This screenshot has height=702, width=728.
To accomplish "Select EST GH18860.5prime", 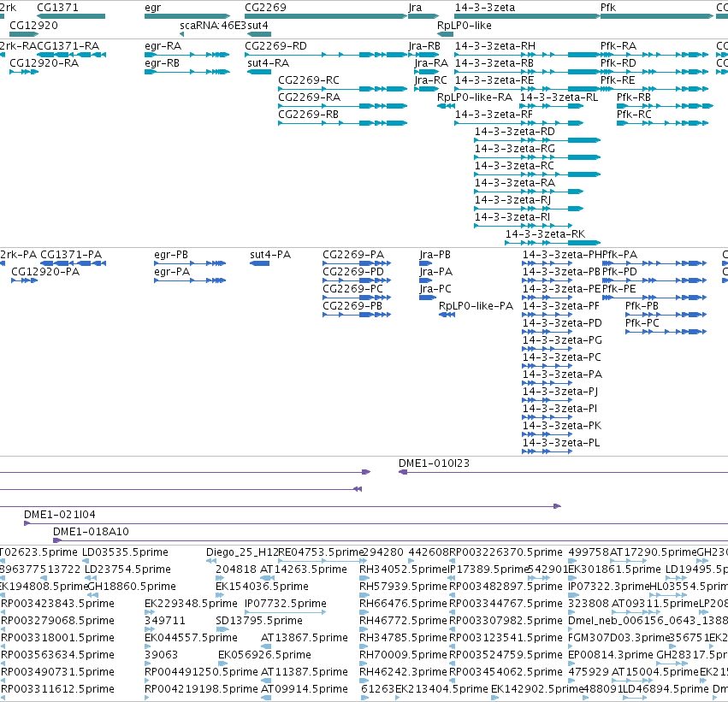I will pos(132,586).
